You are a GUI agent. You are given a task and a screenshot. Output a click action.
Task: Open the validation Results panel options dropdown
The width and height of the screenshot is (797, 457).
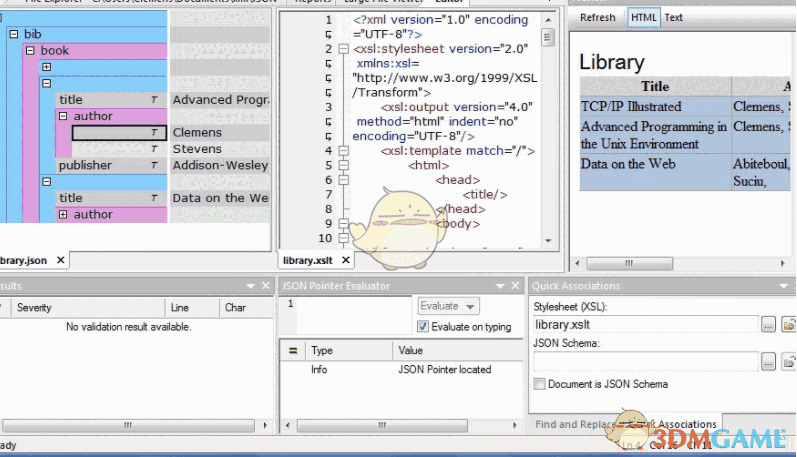click(250, 286)
